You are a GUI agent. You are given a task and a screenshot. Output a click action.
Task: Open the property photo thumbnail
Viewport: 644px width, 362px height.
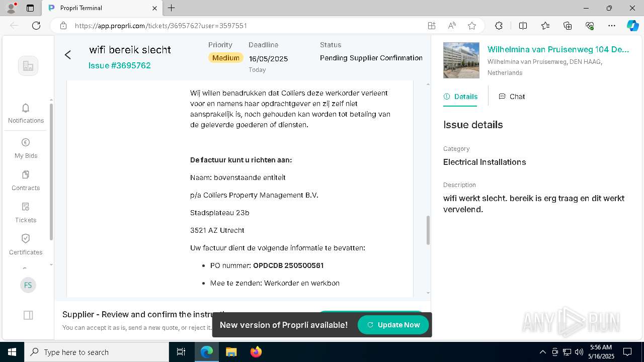[461, 60]
